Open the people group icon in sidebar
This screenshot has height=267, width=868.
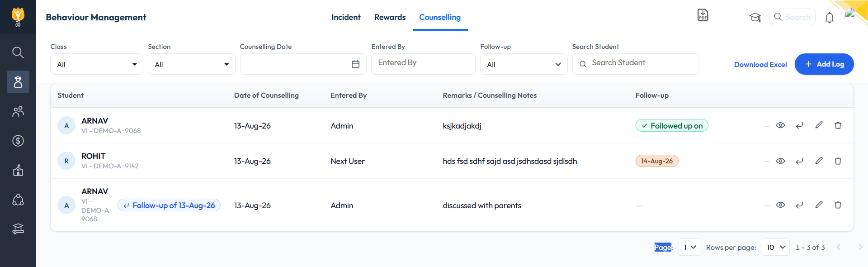click(x=18, y=111)
